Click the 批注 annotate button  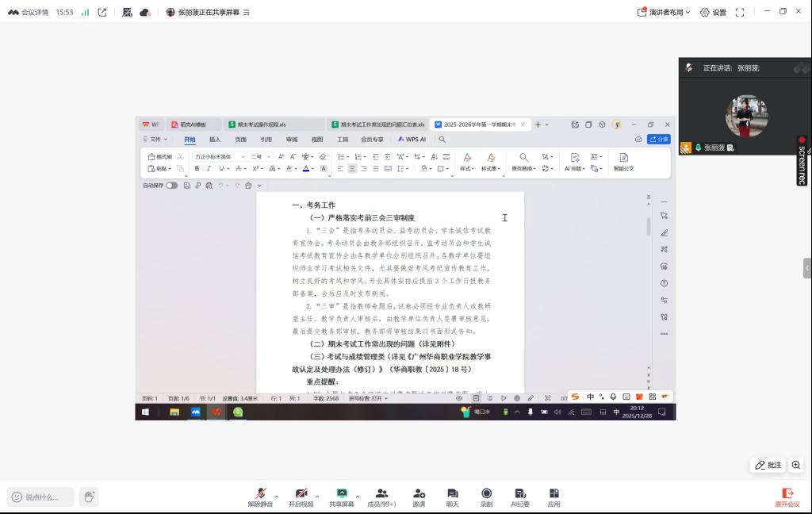point(768,465)
